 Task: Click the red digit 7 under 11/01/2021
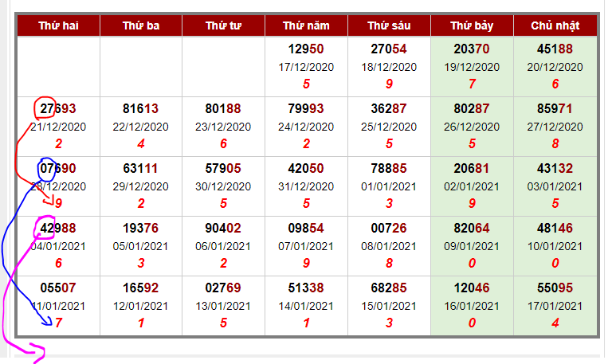[58, 323]
